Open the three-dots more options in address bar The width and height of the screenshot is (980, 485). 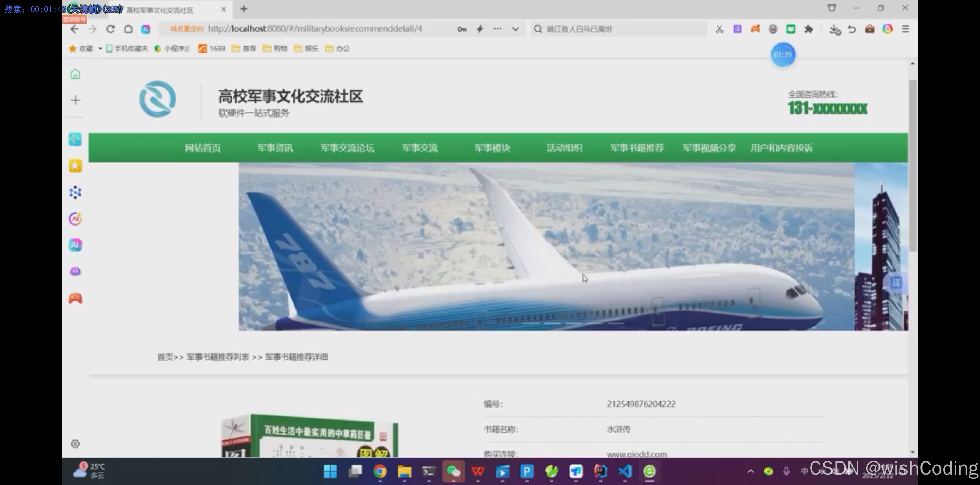[497, 29]
